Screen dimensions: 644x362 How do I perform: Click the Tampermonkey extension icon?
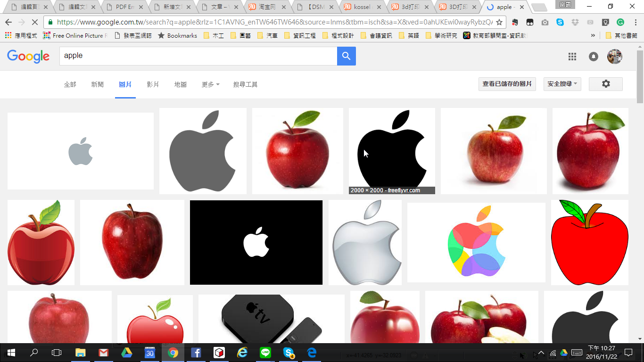pyautogui.click(x=530, y=22)
